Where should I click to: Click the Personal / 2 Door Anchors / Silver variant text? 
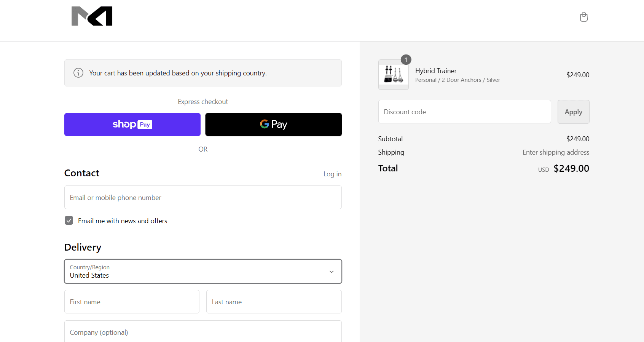(x=457, y=80)
